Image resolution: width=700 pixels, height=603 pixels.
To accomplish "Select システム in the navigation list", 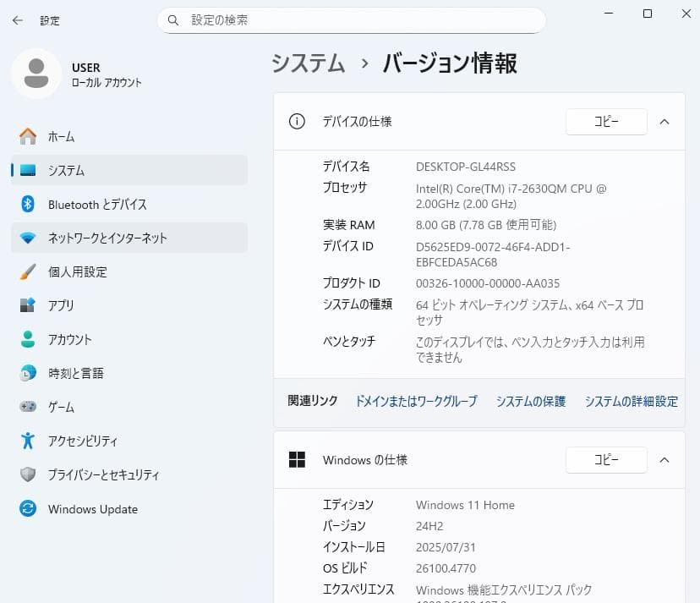I will pos(26,170).
